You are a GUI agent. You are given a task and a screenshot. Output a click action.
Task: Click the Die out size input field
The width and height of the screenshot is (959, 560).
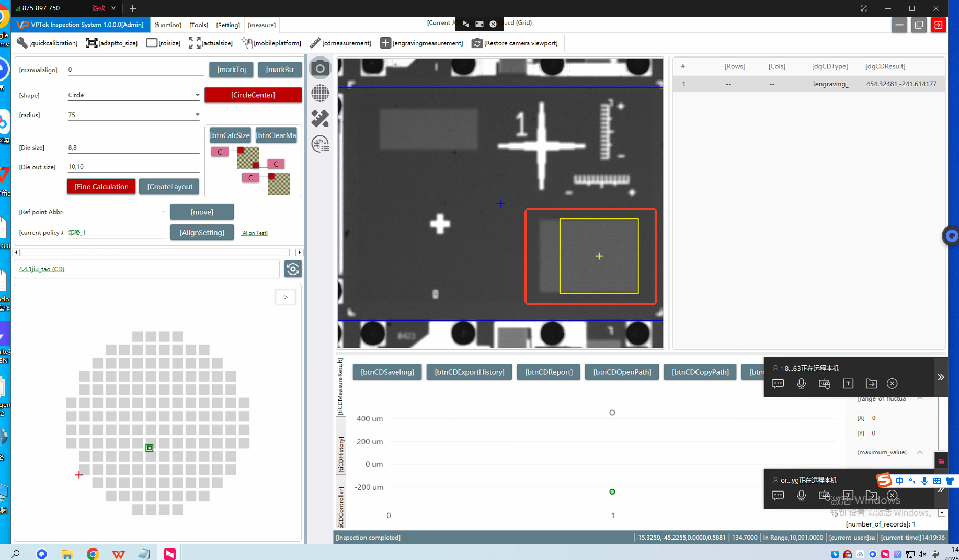click(x=133, y=167)
